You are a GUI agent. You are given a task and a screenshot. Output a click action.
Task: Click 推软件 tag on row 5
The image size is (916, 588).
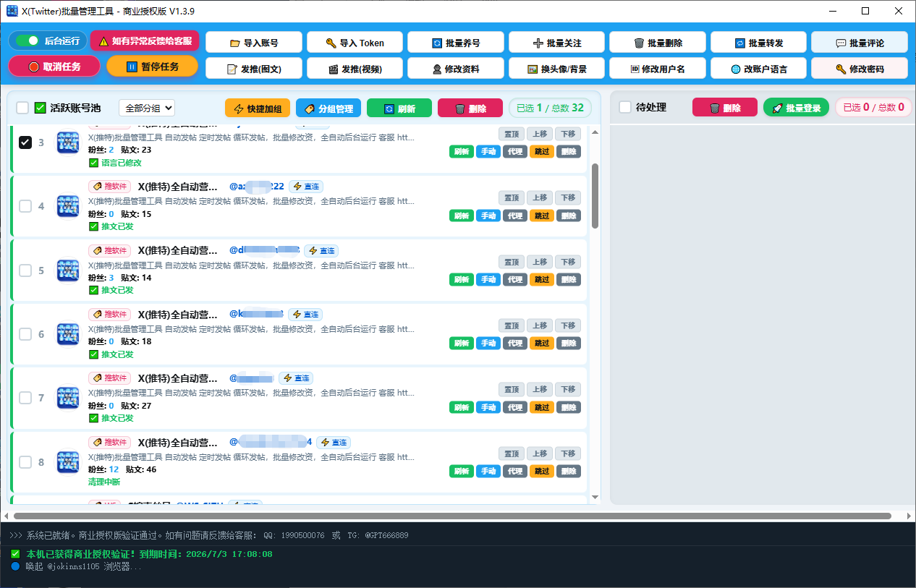point(110,250)
